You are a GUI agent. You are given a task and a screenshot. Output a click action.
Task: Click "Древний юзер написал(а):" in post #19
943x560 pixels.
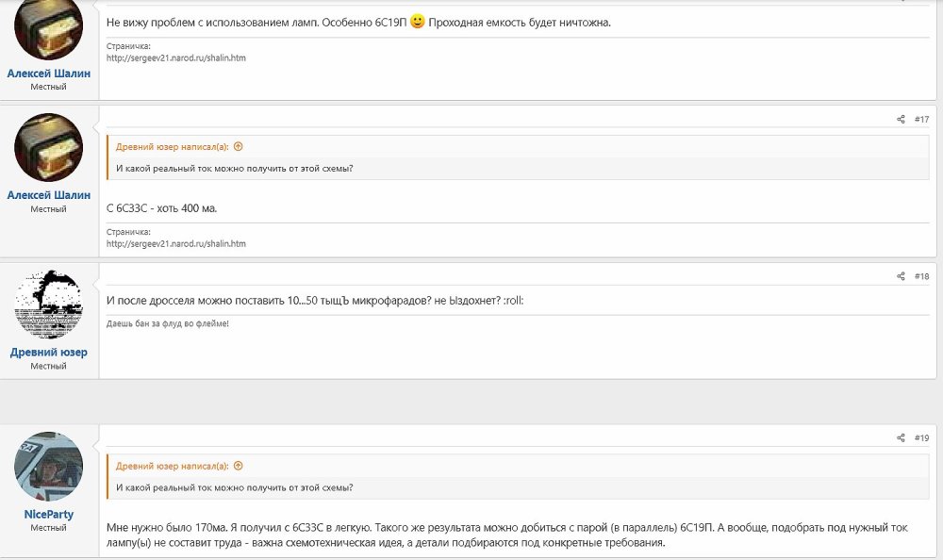(172, 466)
